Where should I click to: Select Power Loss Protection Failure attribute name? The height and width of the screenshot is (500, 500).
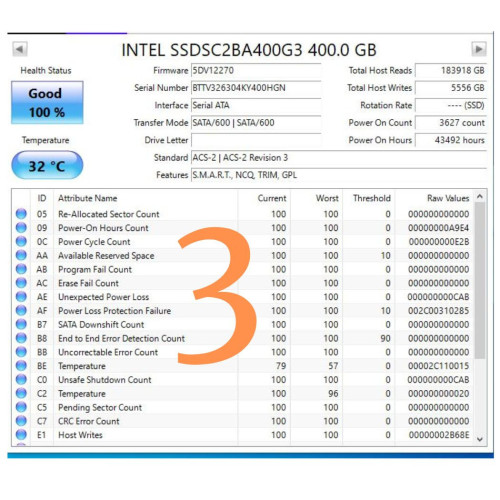114,311
